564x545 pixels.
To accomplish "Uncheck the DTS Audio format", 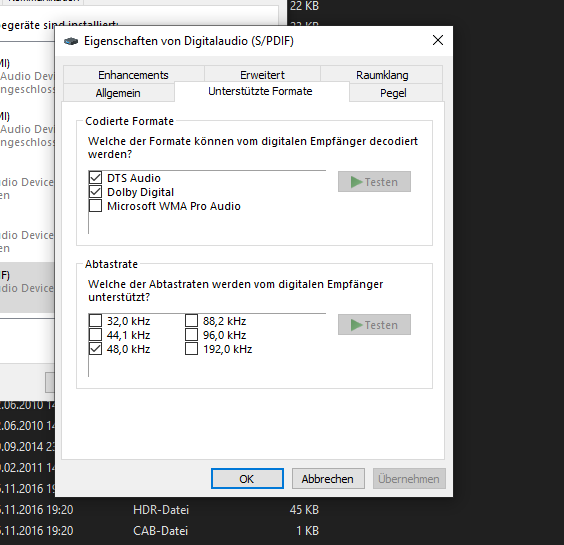I will point(95,178).
